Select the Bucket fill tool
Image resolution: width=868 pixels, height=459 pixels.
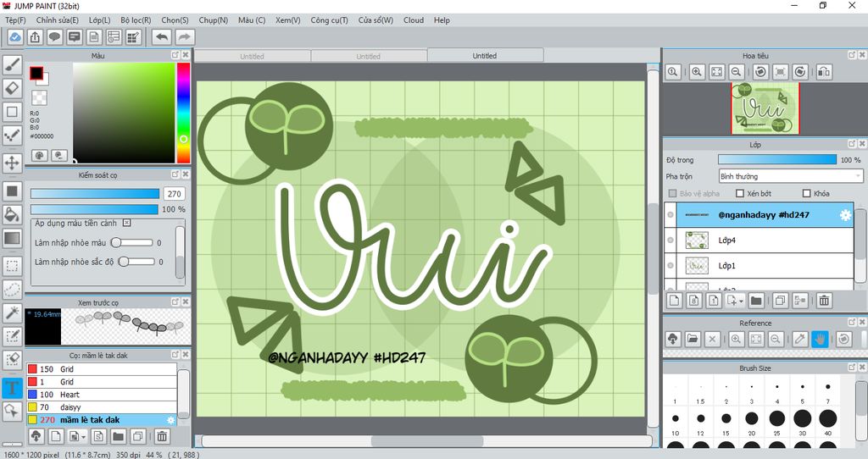(x=12, y=214)
